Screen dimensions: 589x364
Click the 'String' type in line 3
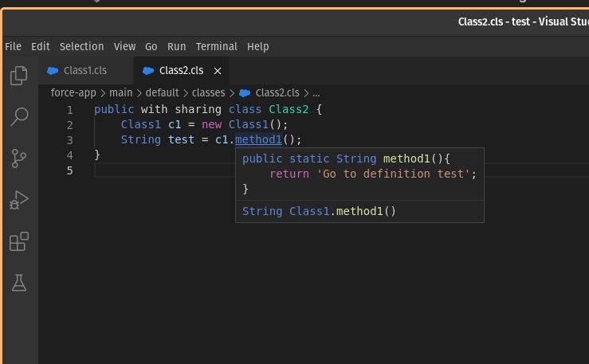click(x=141, y=139)
